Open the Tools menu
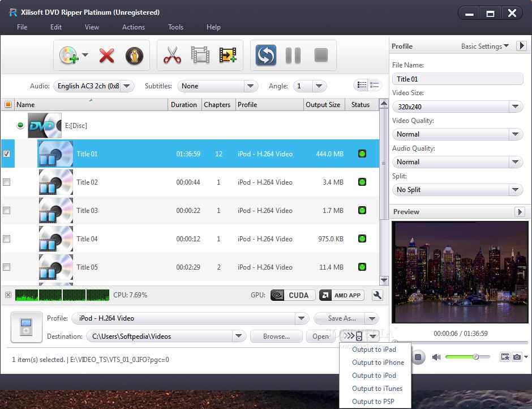Viewport: 532px width, 409px height. [175, 27]
